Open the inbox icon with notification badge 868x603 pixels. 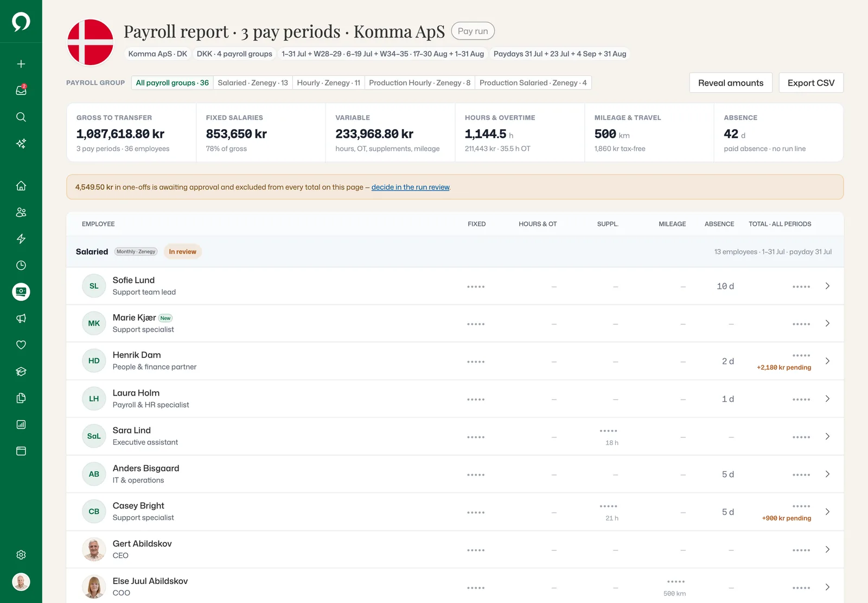21,90
